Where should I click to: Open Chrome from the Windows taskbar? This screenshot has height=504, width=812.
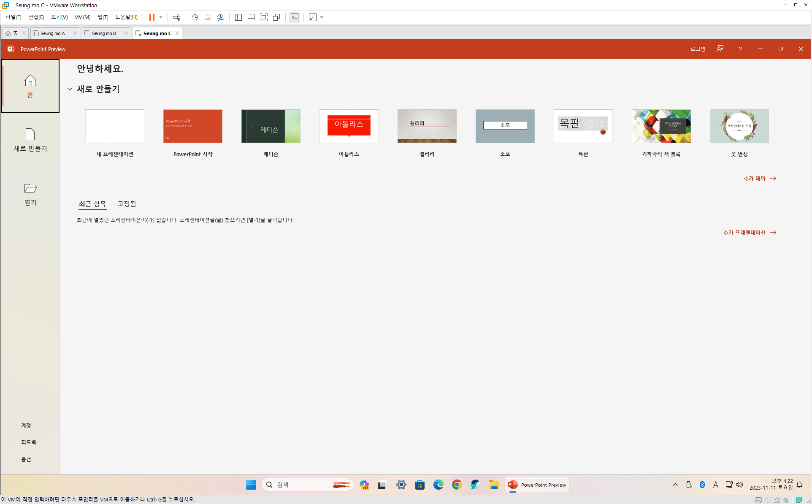(x=457, y=485)
